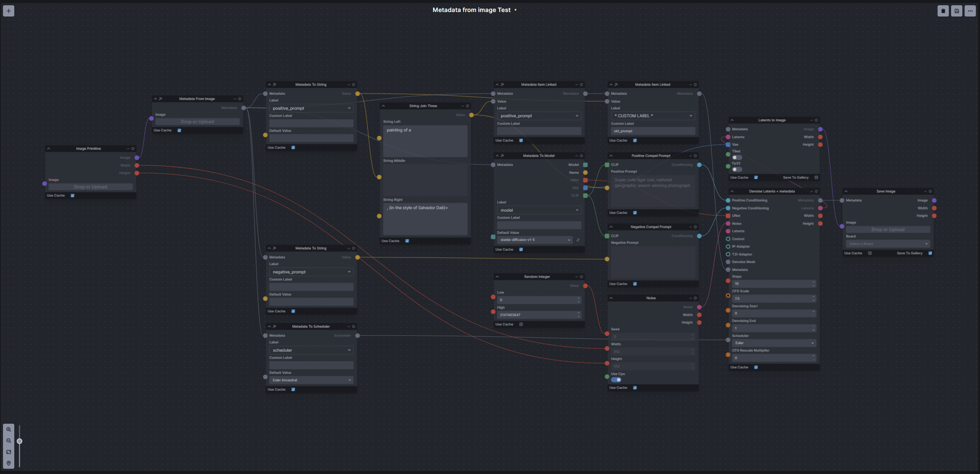Image resolution: width=980 pixels, height=474 pixels.
Task: Enable Use Cache on the Random Integer node
Action: (x=521, y=324)
